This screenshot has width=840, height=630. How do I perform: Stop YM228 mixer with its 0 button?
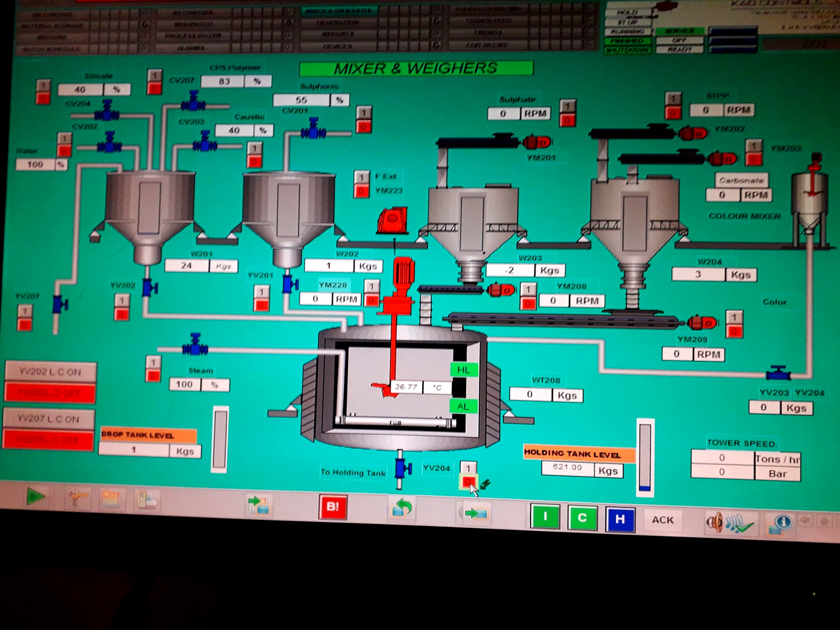click(x=371, y=300)
